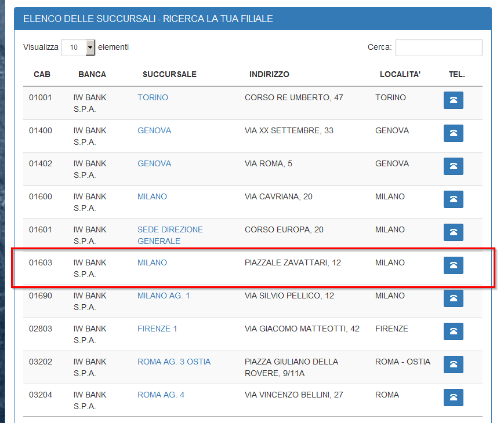This screenshot has height=423, width=504.
Task: Click address VIA ROMA, 5
Action: (269, 163)
